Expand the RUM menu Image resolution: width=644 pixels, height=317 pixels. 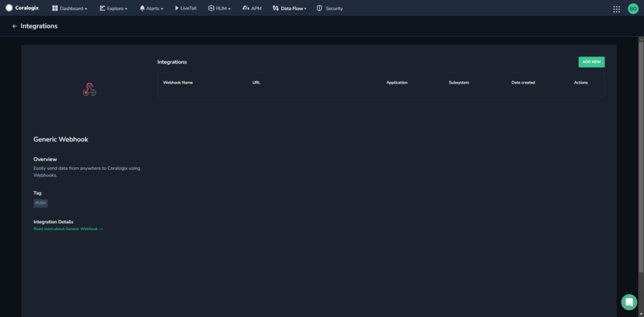tap(219, 8)
